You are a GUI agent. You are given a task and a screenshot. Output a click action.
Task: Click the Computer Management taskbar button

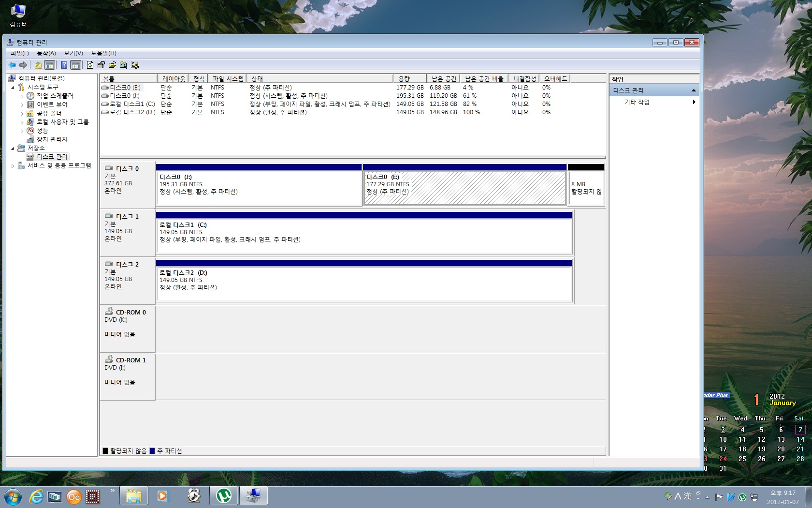click(x=253, y=496)
